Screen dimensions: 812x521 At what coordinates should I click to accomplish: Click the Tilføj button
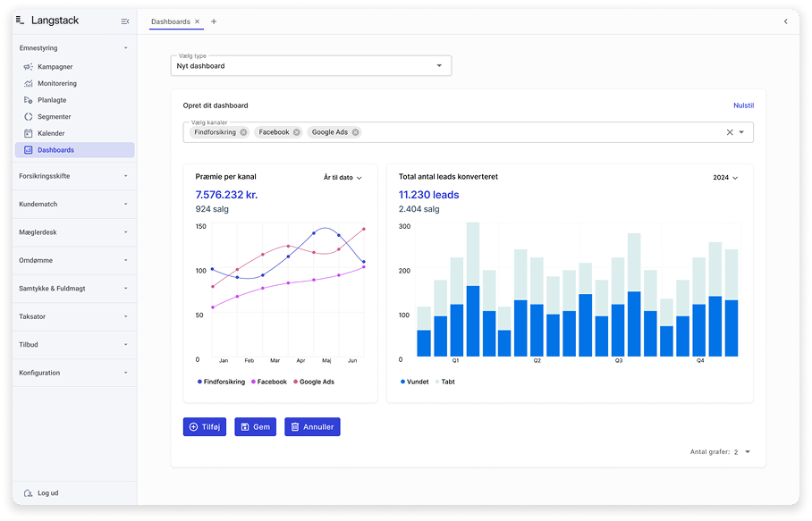coord(205,427)
